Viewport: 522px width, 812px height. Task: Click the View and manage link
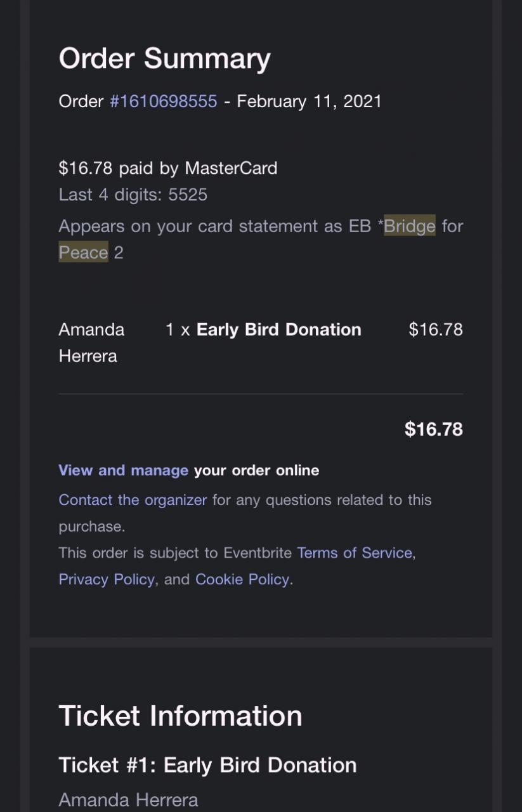click(x=123, y=470)
